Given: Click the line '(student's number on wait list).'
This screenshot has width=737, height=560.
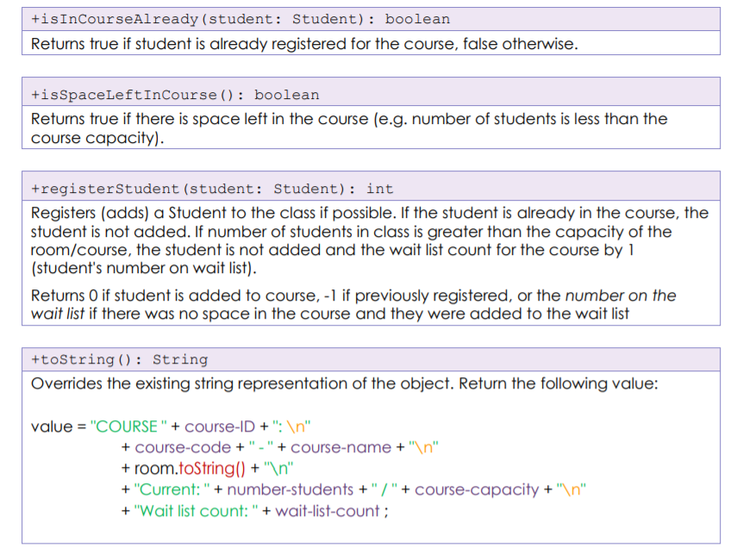Looking at the screenshot, I should point(143,268).
